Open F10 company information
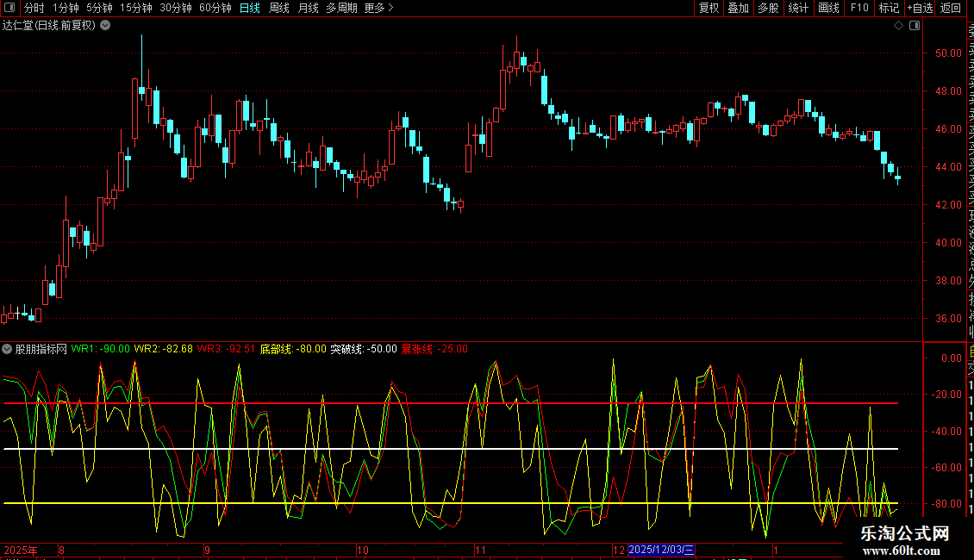974x560 pixels. pos(859,8)
